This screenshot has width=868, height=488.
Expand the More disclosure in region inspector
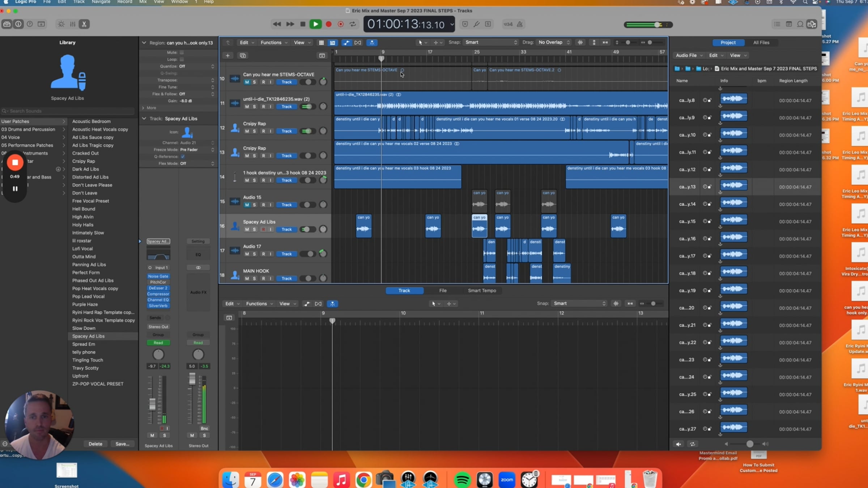click(144, 108)
